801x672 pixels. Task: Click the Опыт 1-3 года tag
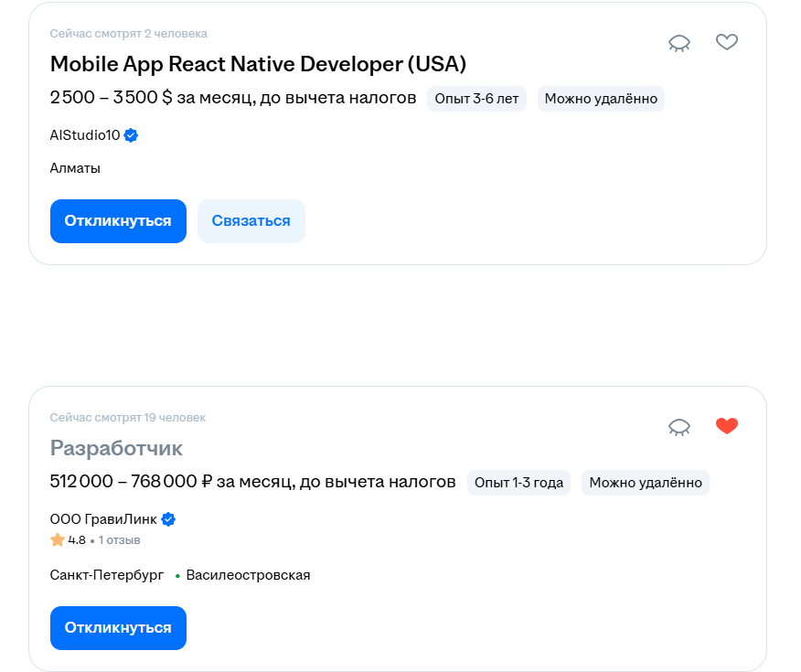pyautogui.click(x=518, y=483)
